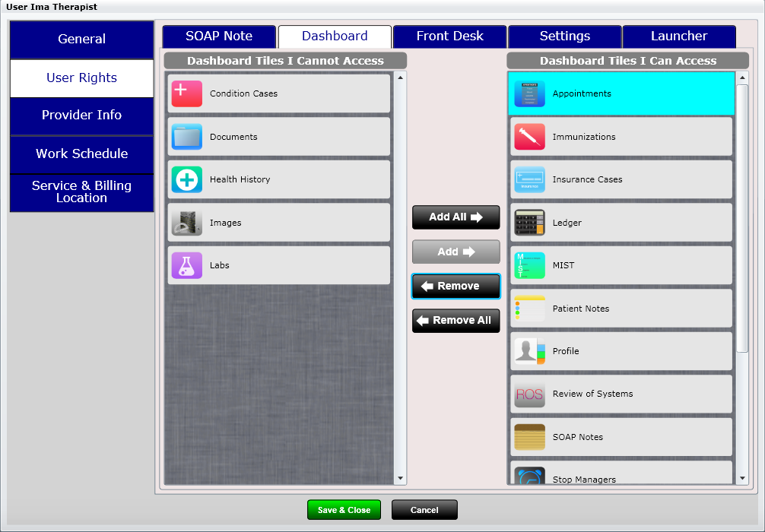
Task: Click Save & Close
Action: 344,509
